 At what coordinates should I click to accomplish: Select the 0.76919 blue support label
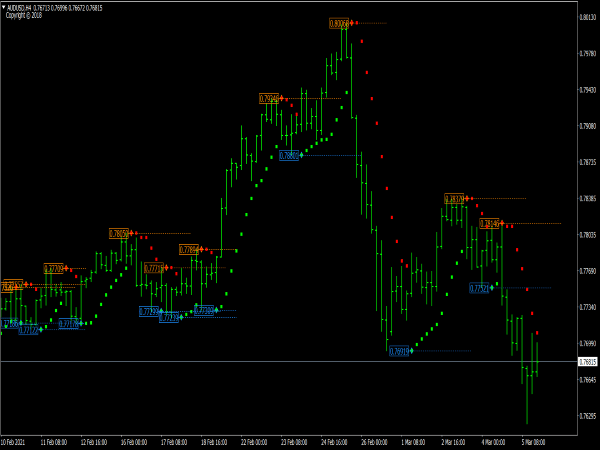click(399, 351)
